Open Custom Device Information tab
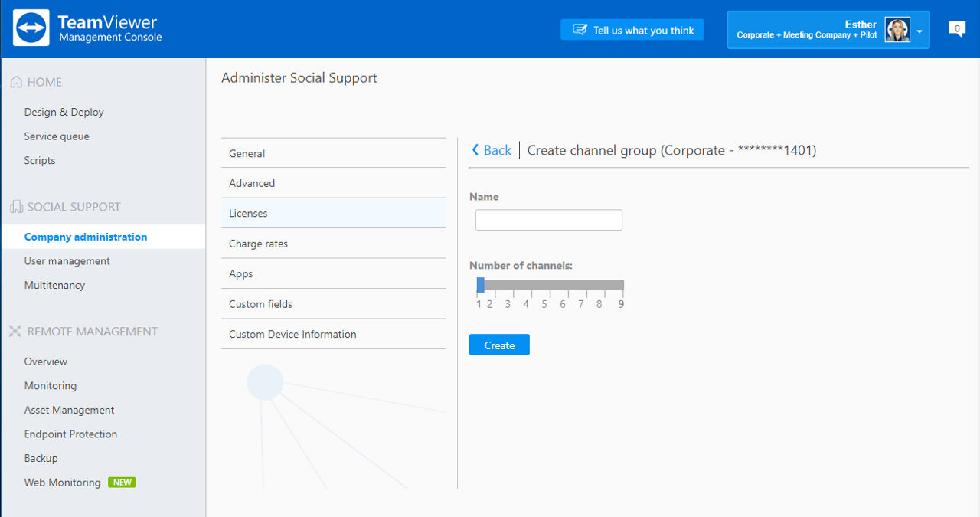980x517 pixels. coord(333,334)
